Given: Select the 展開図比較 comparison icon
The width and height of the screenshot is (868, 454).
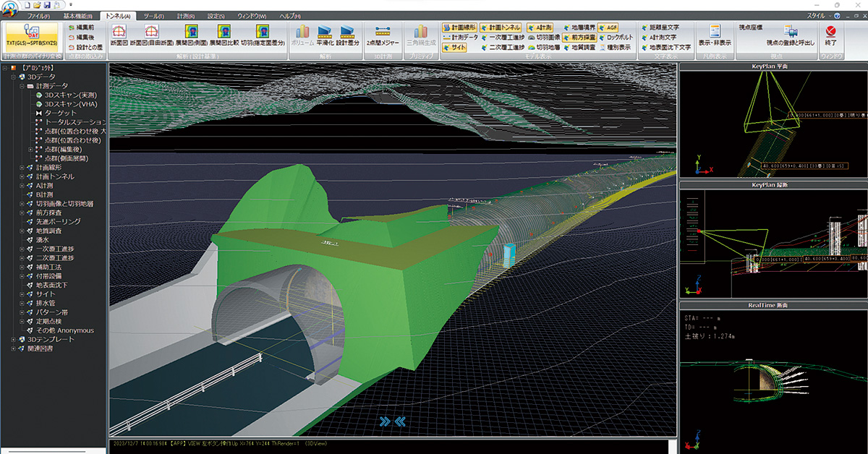Looking at the screenshot, I should click(x=225, y=34).
